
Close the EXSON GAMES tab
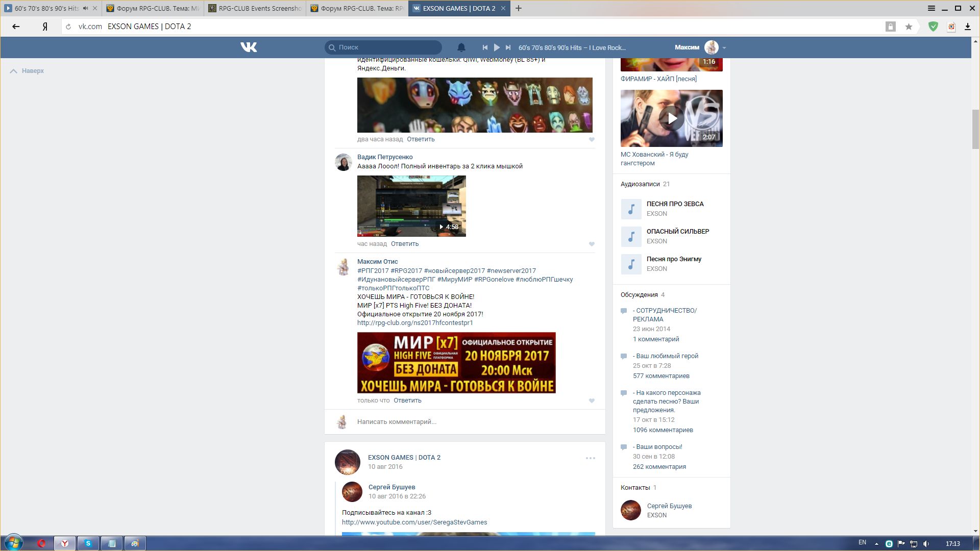point(503,8)
